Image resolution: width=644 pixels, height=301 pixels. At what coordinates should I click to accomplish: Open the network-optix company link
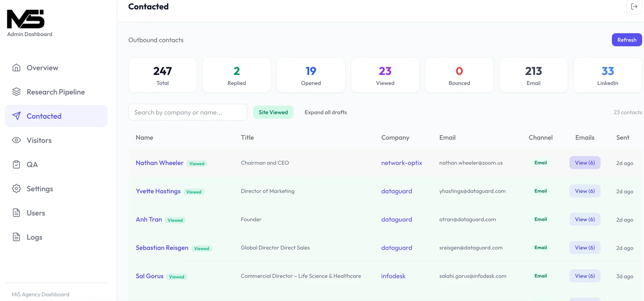point(402,163)
